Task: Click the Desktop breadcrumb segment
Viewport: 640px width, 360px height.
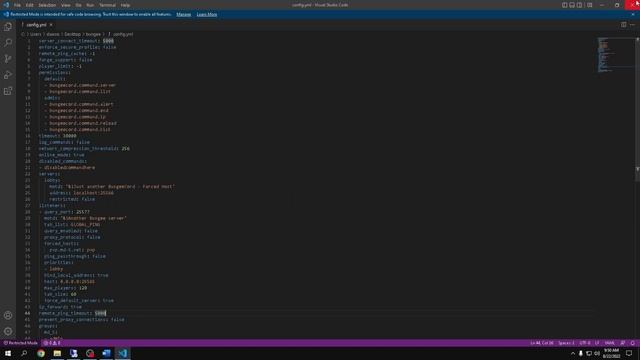Action: [73, 34]
